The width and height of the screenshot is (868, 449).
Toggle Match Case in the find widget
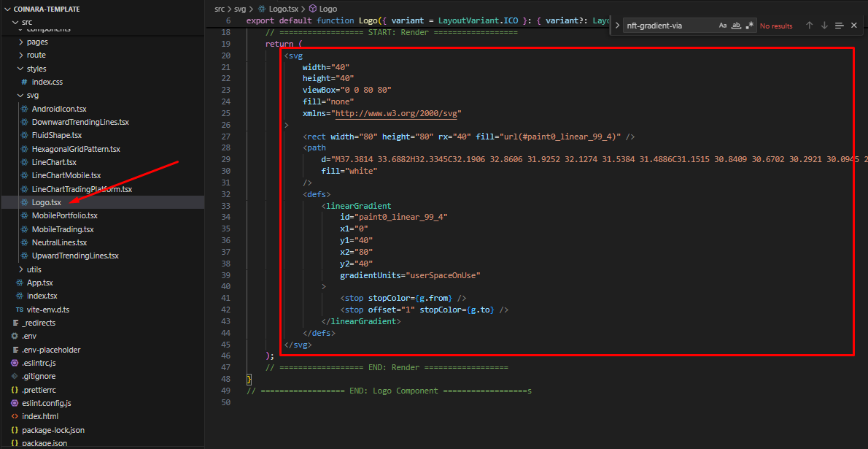tap(722, 26)
